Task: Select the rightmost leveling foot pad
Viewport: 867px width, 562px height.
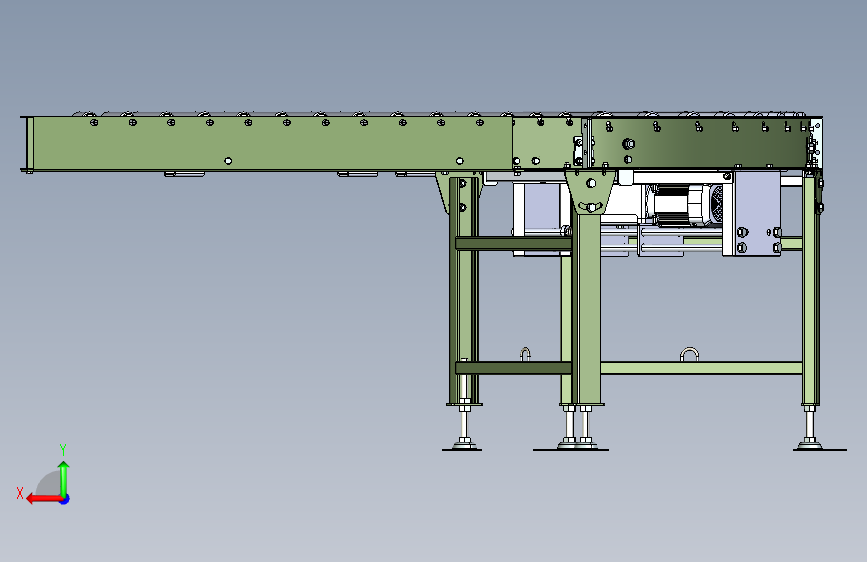Action: (811, 444)
